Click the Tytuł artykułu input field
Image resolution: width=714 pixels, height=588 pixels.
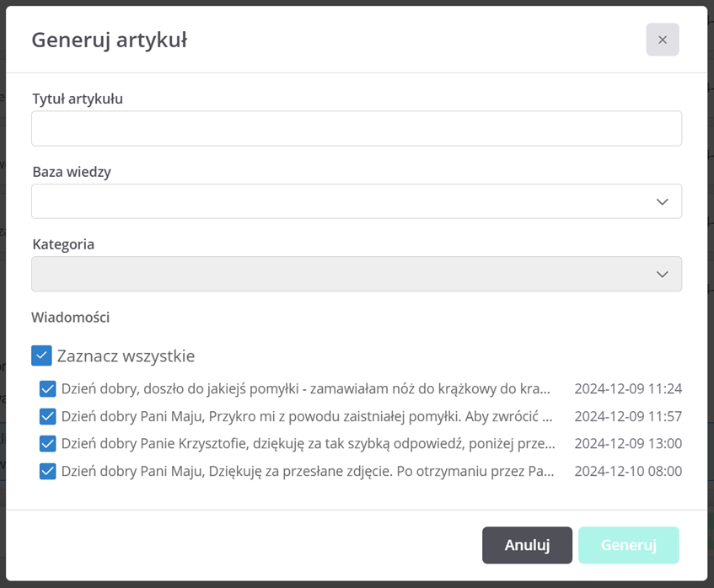357,128
